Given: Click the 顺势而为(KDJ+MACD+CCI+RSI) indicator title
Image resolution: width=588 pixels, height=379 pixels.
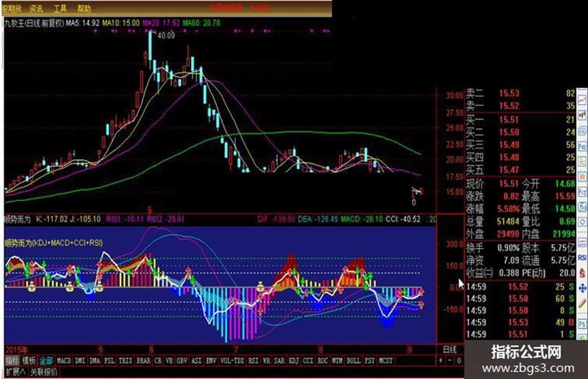Looking at the screenshot, I should tap(54, 243).
